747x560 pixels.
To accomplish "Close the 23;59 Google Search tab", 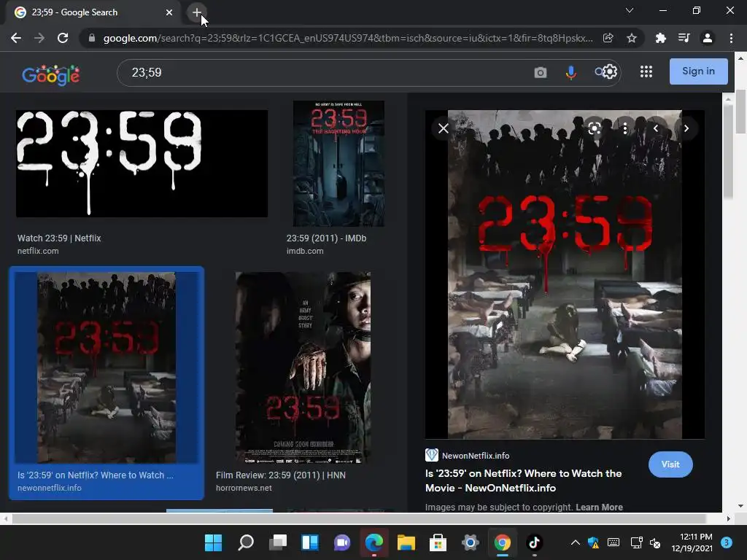I will click(169, 12).
